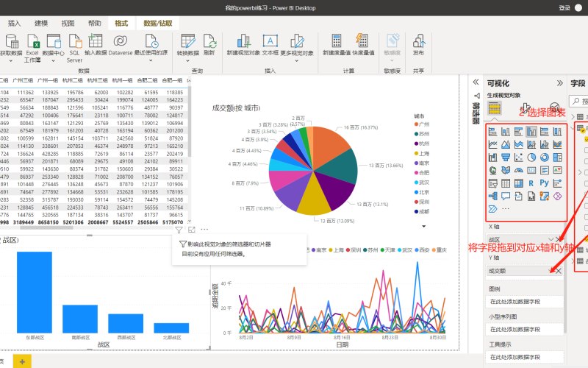
Task: Switch to View (视图) ribbon tab
Action: [68, 24]
